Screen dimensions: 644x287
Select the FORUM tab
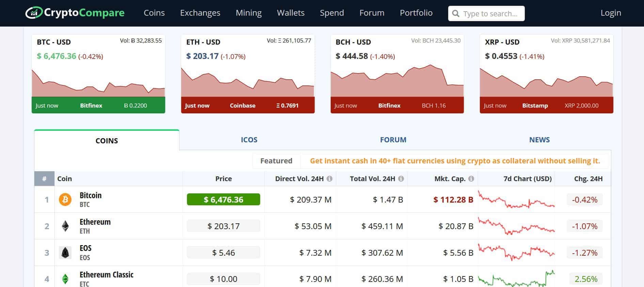tap(393, 140)
